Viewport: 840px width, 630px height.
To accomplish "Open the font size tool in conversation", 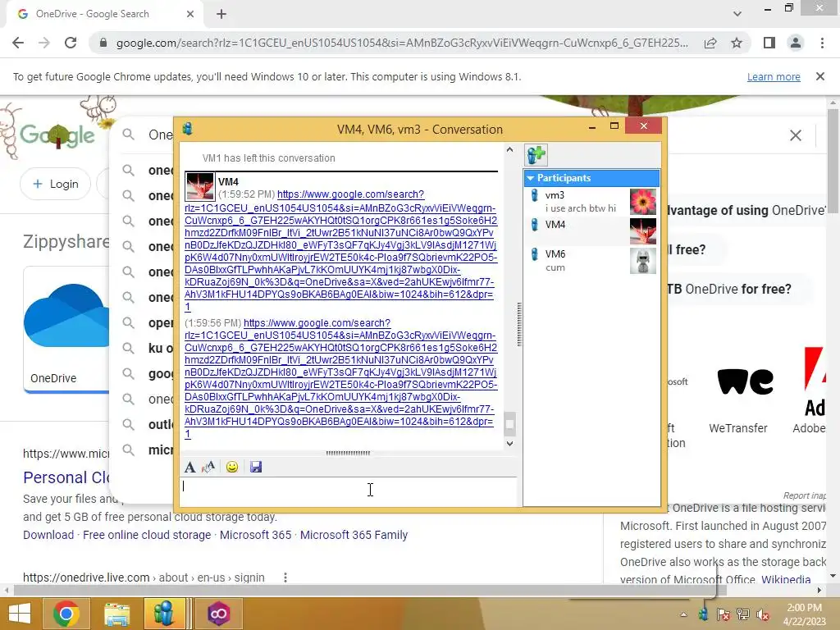I will (x=208, y=467).
